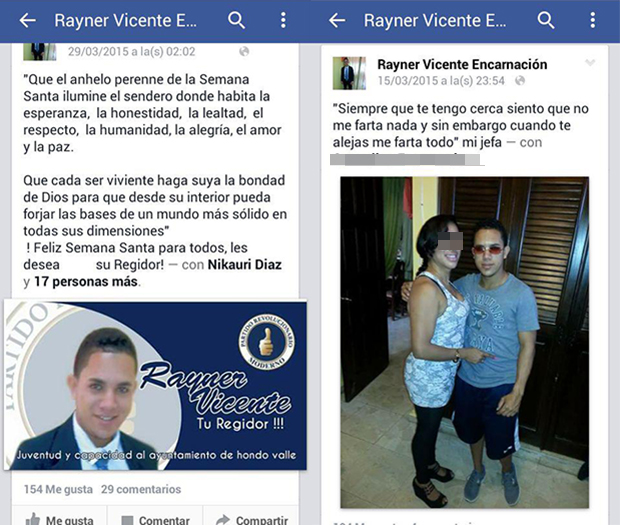Open the tagged name Nikauri Diaz
620x525 pixels.
[x=245, y=264]
